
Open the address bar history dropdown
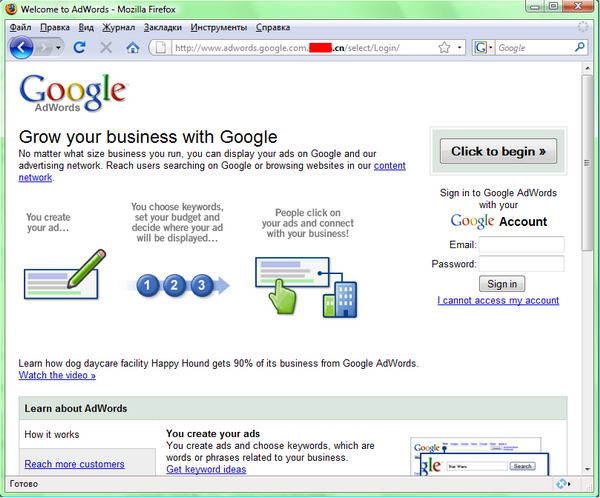point(459,48)
